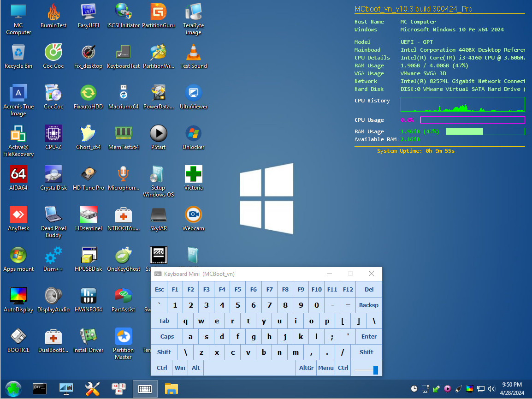Open File Explorer from the taskbar

[x=171, y=389]
